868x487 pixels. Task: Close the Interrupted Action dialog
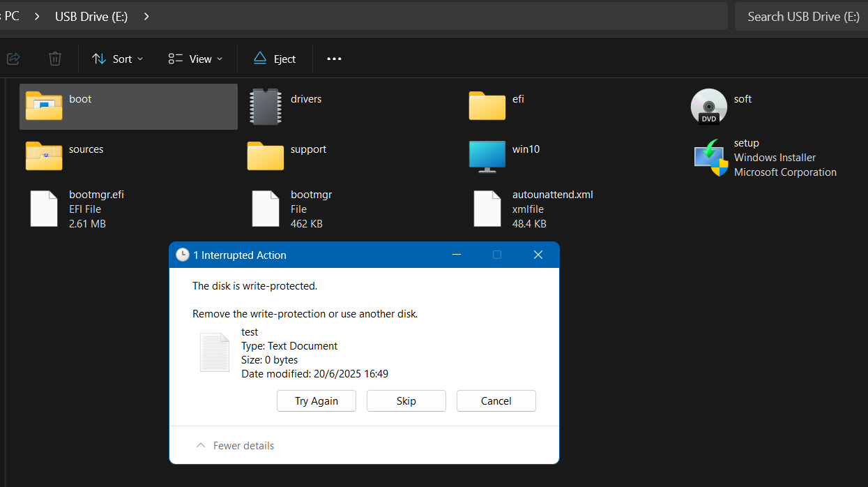click(x=538, y=255)
